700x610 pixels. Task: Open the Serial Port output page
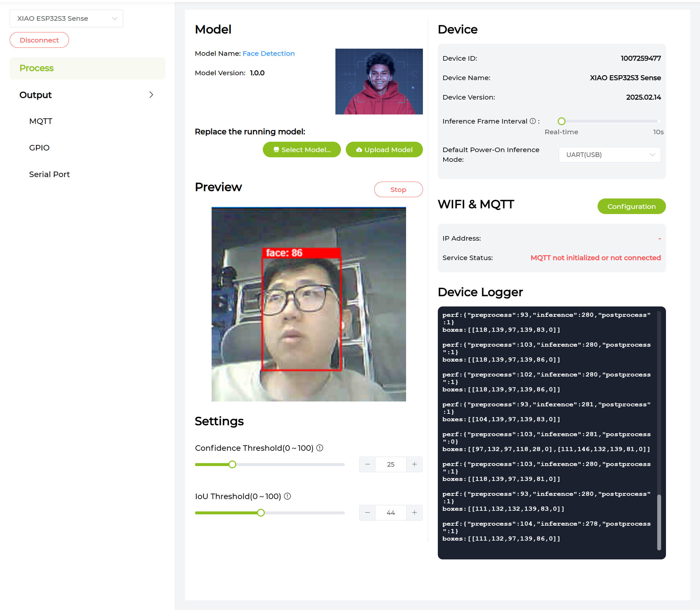click(x=49, y=174)
